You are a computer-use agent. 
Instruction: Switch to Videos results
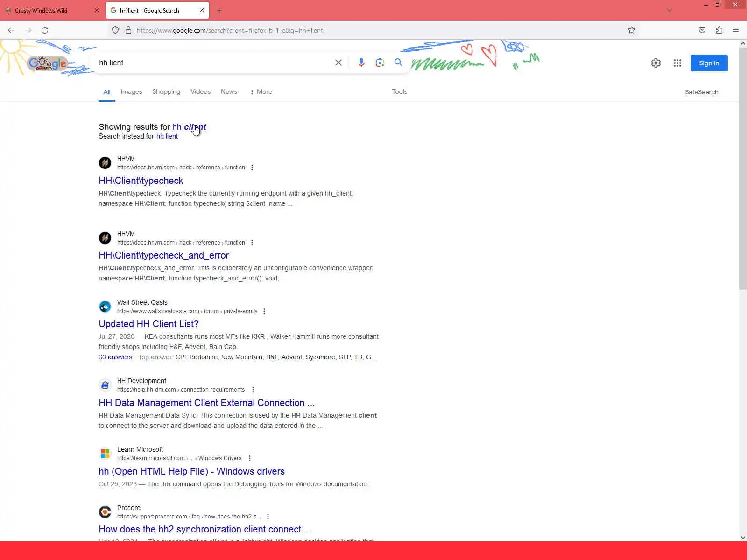click(200, 92)
